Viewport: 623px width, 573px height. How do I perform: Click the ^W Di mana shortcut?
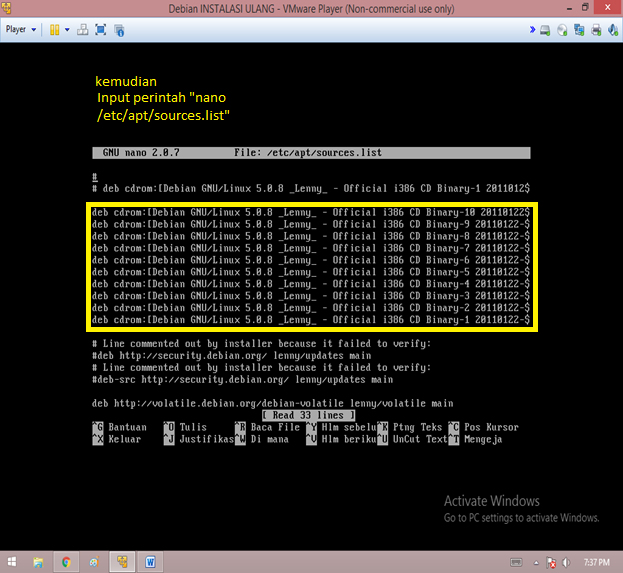coord(262,439)
